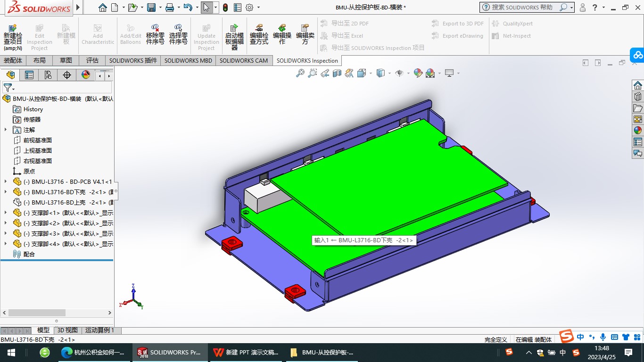This screenshot has width=644, height=362.
Task: Open Apply Scene dropdown arrow
Action: [439, 74]
